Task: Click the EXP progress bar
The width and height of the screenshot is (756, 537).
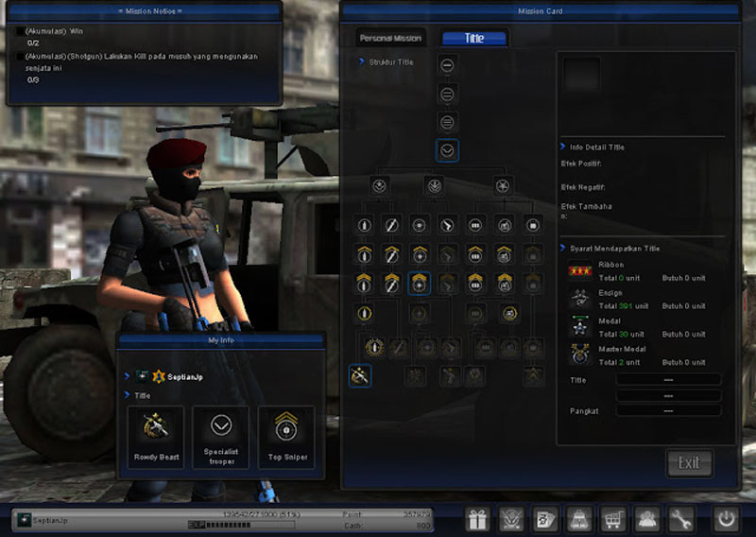Action: pos(241,525)
